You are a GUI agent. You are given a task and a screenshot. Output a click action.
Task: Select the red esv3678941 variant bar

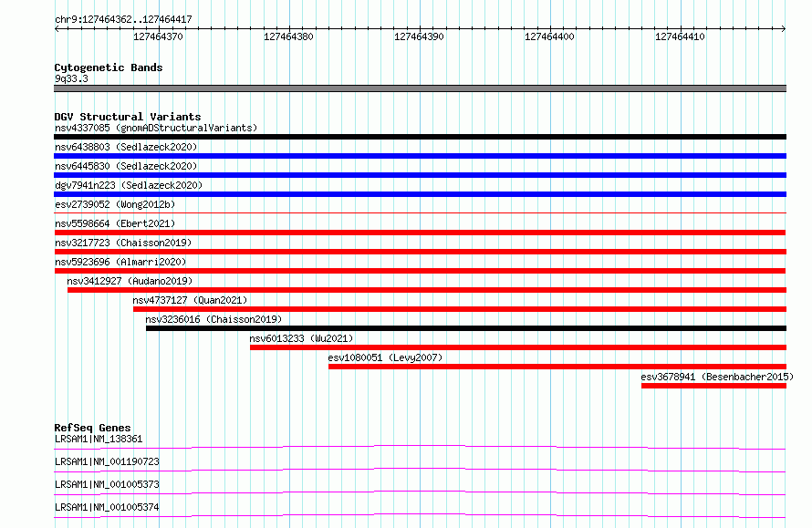pos(713,386)
